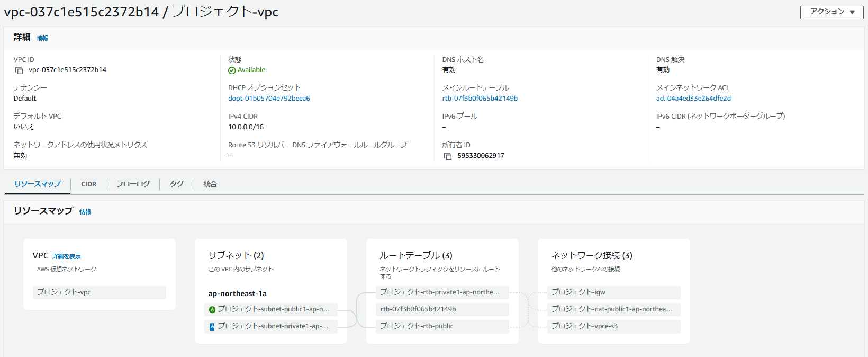Select プロジェクト-igw network connection

[x=614, y=292]
